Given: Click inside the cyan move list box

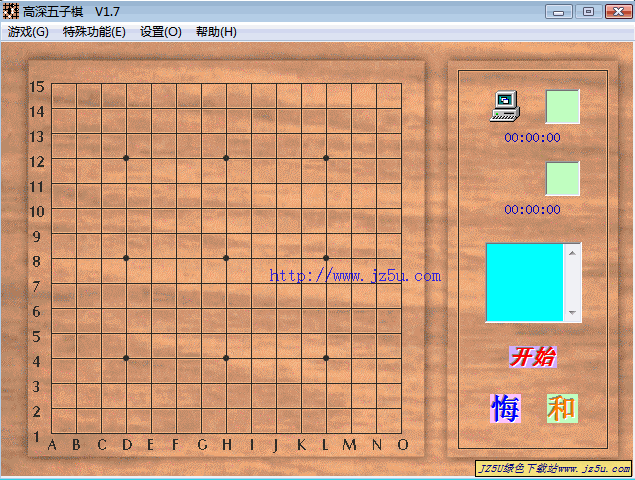Looking at the screenshot, I should 525,282.
